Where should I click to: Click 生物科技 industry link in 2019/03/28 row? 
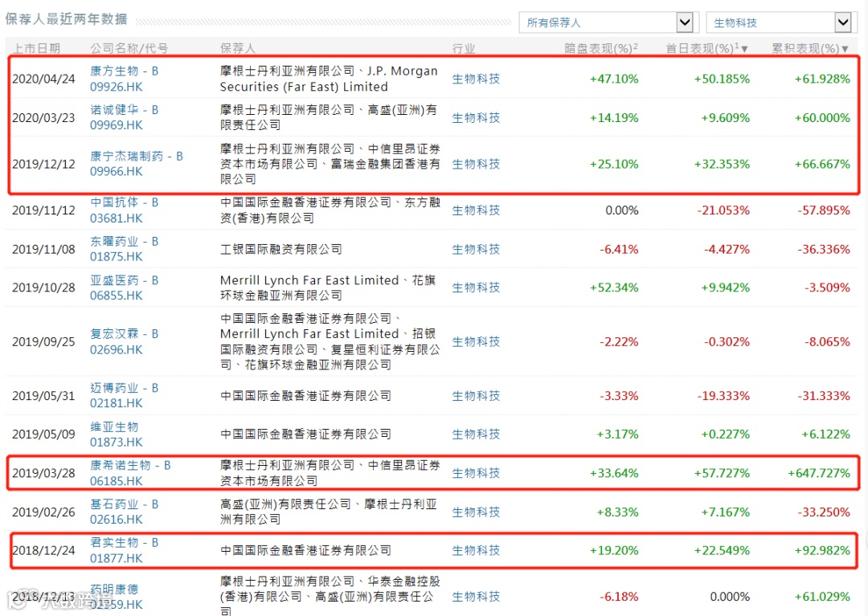pyautogui.click(x=476, y=473)
